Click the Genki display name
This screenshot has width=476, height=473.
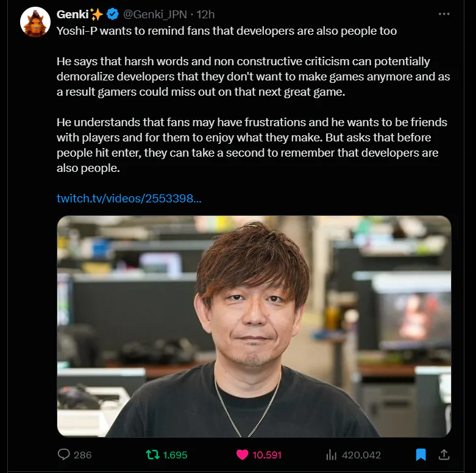73,14
